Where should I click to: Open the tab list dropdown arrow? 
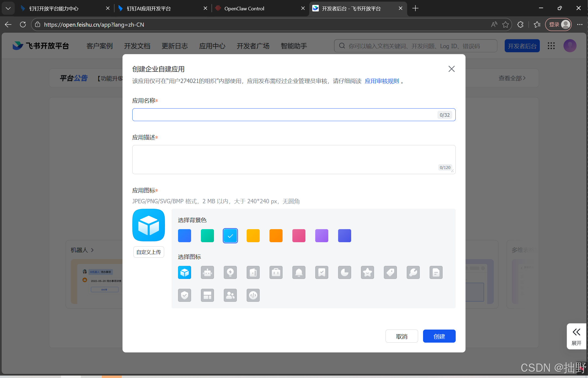pos(8,8)
